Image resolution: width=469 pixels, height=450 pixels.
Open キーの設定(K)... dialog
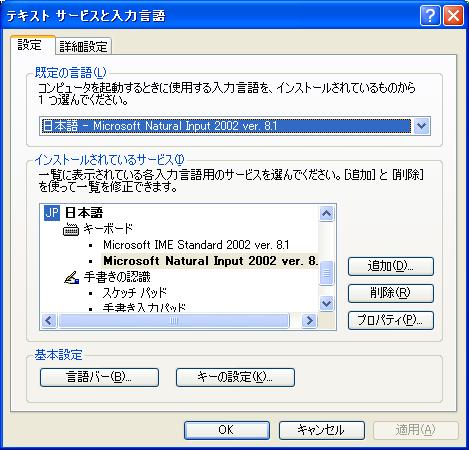(x=235, y=377)
